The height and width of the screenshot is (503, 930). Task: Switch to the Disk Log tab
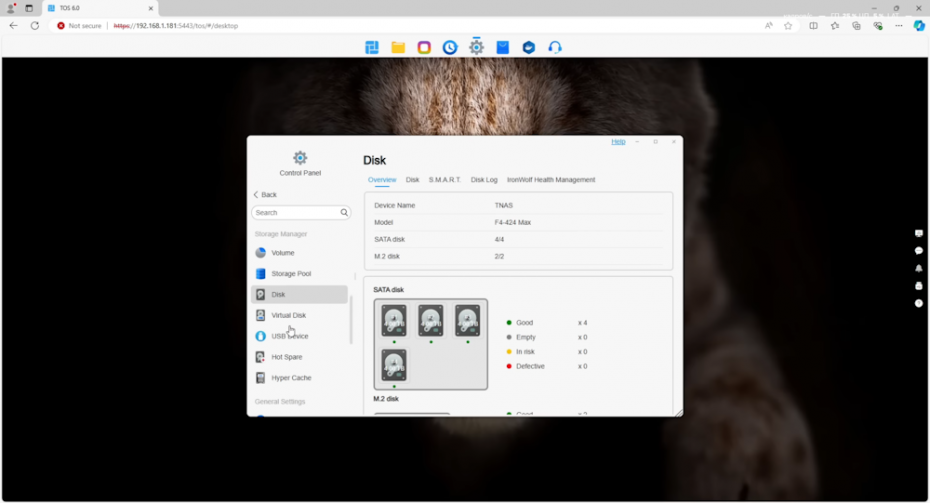point(484,180)
